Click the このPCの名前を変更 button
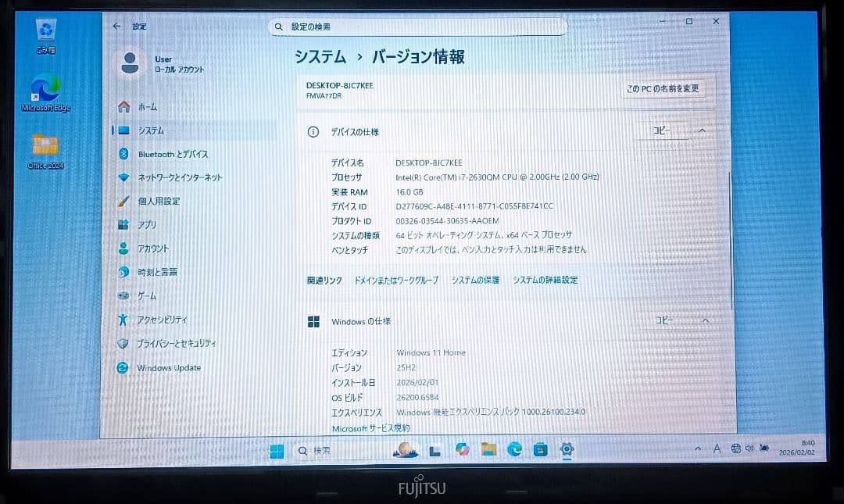Viewport: 844px width, 504px height. tap(664, 88)
